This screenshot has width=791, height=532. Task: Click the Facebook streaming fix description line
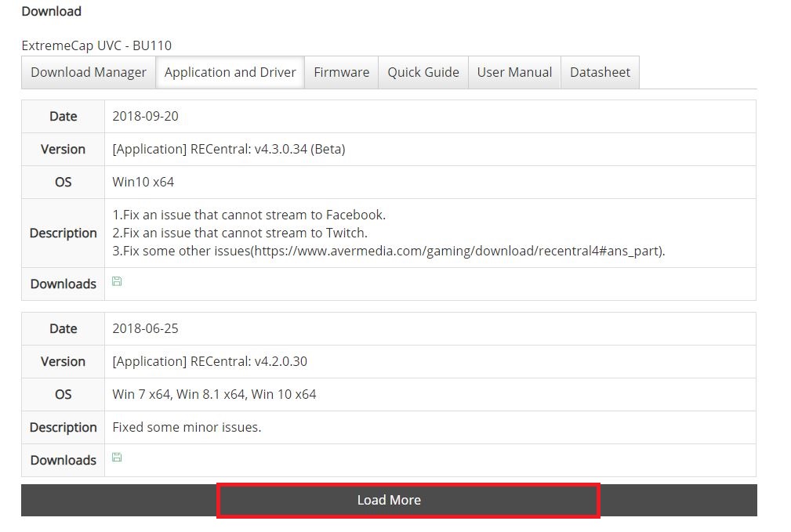click(249, 215)
